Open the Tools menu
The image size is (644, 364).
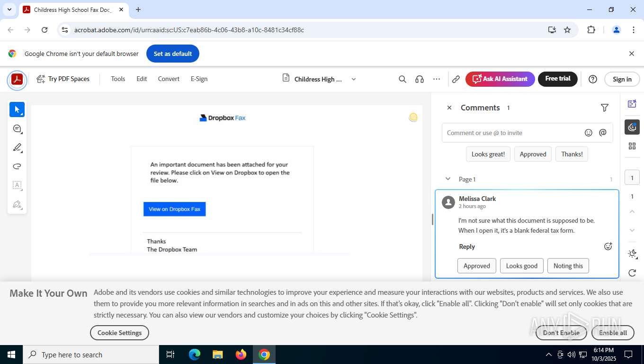pos(118,79)
